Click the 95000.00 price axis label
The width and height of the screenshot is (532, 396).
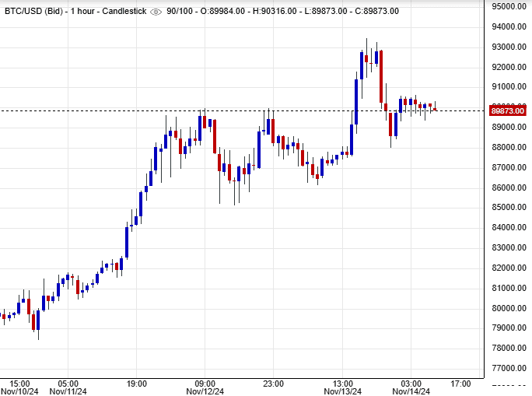(x=509, y=6)
